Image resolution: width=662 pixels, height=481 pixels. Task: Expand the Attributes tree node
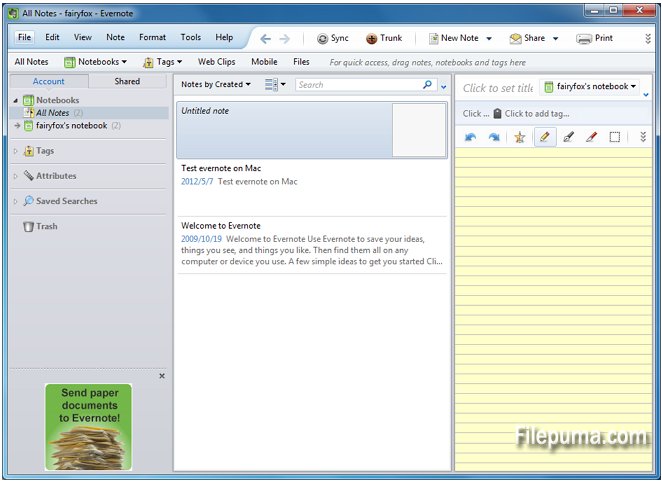(x=16, y=176)
